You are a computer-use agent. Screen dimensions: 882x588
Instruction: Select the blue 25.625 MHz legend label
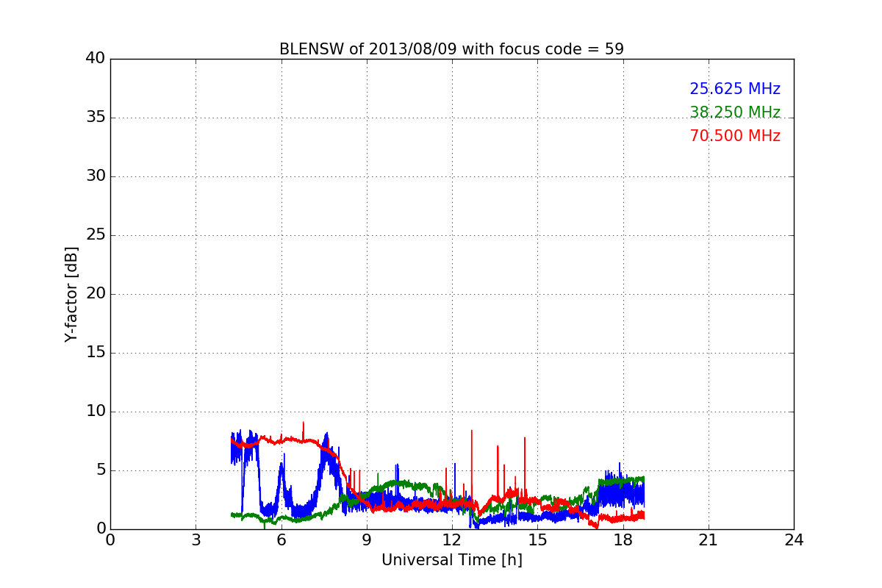[x=735, y=89]
